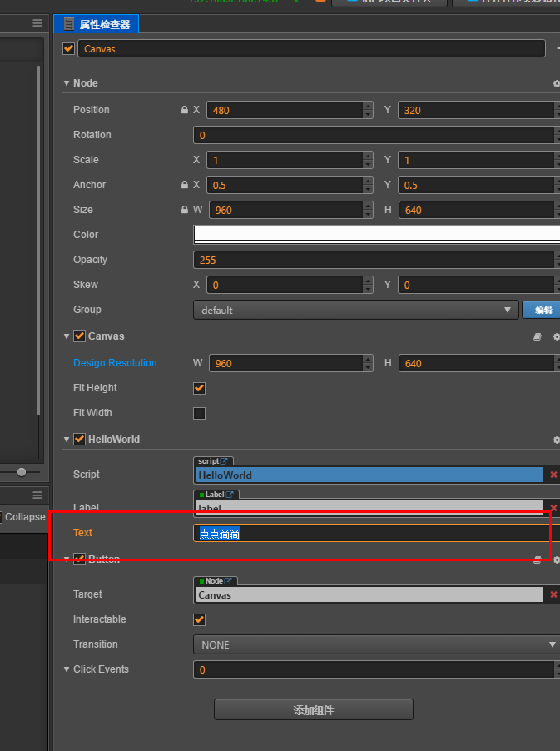This screenshot has height=751, width=560.
Task: Clear the Script reference with red X
Action: (553, 475)
